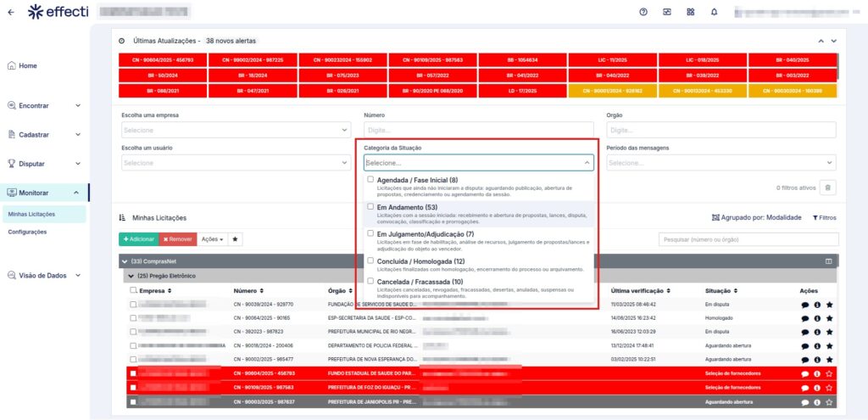This screenshot has height=420, width=868.
Task: Open yellow alert CN - 900302024 - 160389
Action: (x=793, y=91)
